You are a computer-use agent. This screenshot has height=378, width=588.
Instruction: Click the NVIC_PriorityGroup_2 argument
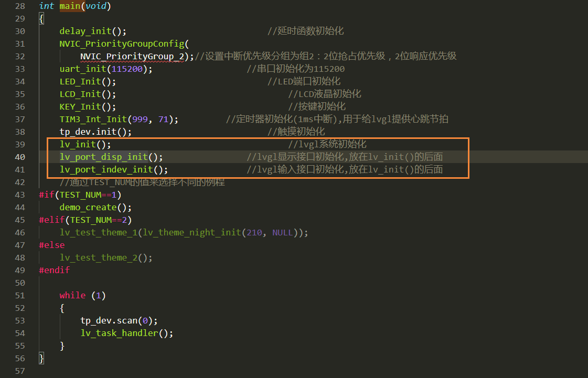[x=132, y=57]
